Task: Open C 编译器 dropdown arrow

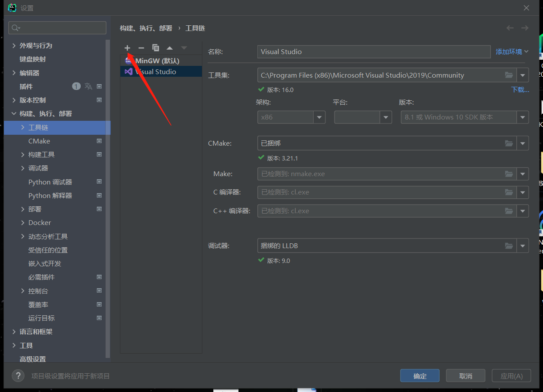Action: 523,192
